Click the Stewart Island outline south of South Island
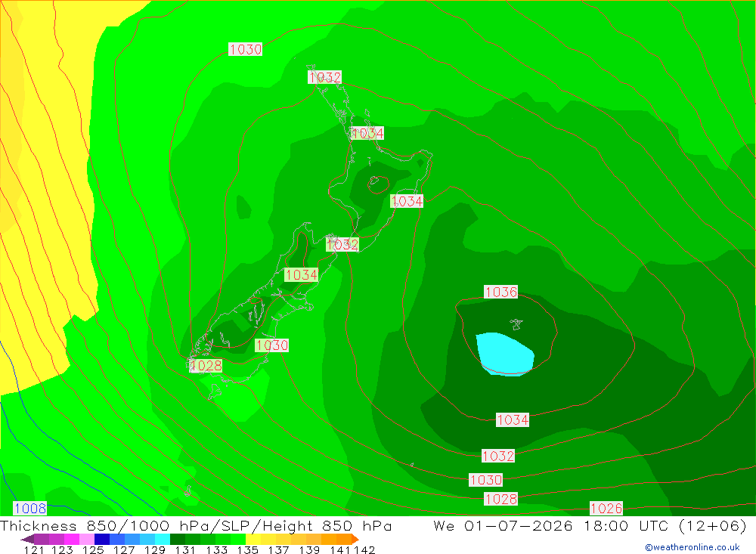 click(x=215, y=392)
